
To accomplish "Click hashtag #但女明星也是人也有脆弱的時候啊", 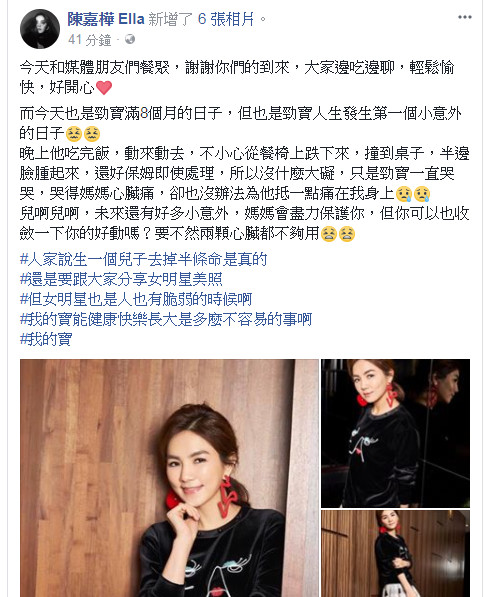I will click(136, 299).
